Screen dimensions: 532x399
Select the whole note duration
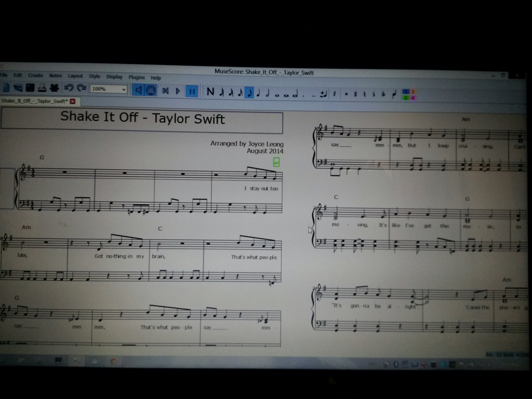[x=277, y=95]
